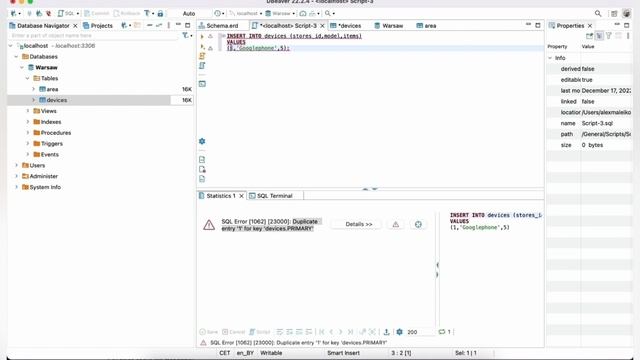Execute the SQL statement with the play arrow
The height and width of the screenshot is (360, 640).
202,36
